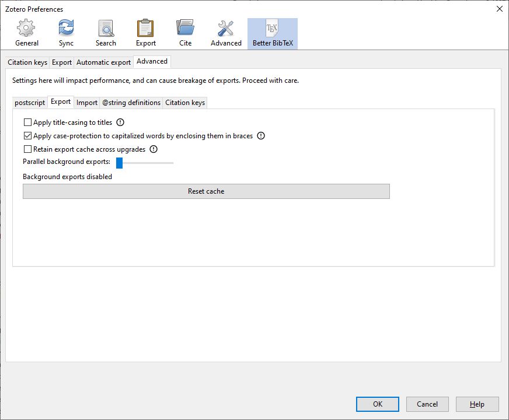Click info icon beside case-protection option

pyautogui.click(x=261, y=136)
